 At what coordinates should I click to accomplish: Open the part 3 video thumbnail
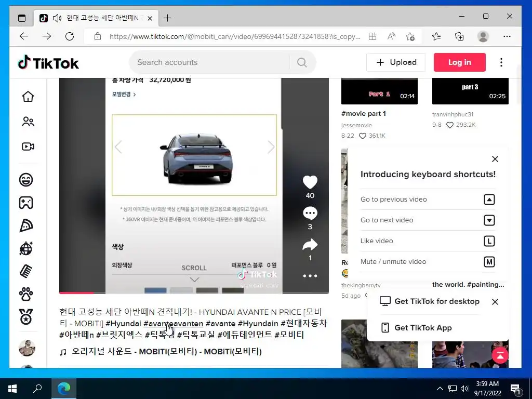[x=470, y=91]
